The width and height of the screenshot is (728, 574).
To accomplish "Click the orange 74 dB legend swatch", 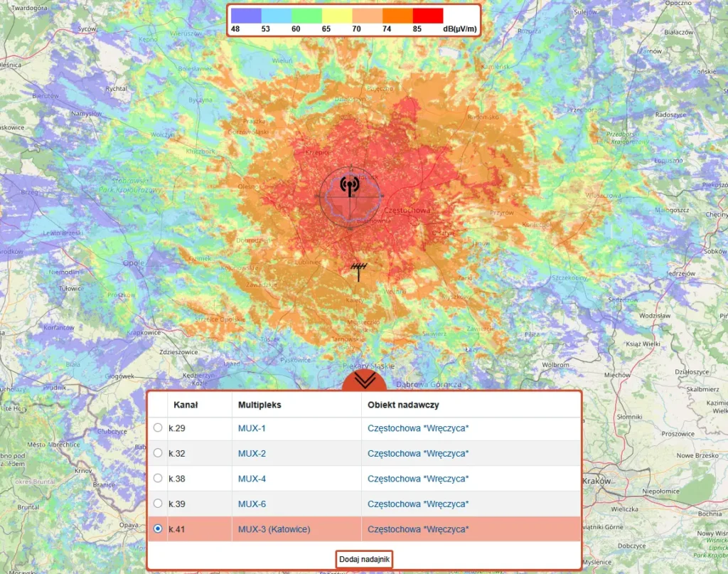I will coord(397,16).
